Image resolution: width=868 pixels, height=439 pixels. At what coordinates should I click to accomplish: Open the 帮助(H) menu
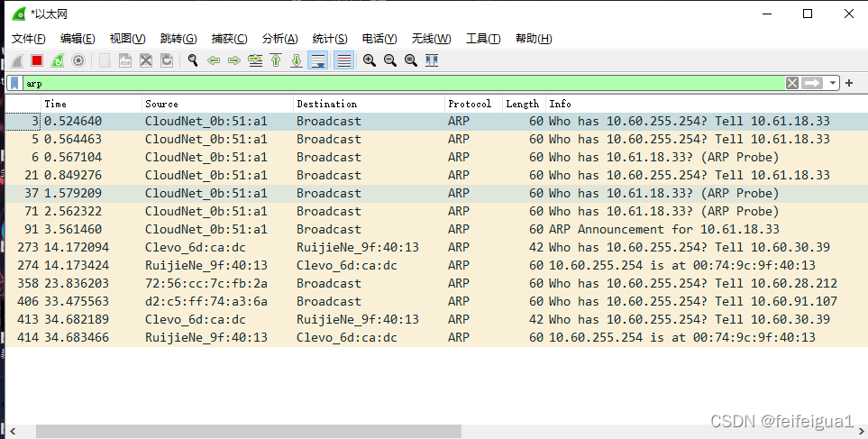534,38
